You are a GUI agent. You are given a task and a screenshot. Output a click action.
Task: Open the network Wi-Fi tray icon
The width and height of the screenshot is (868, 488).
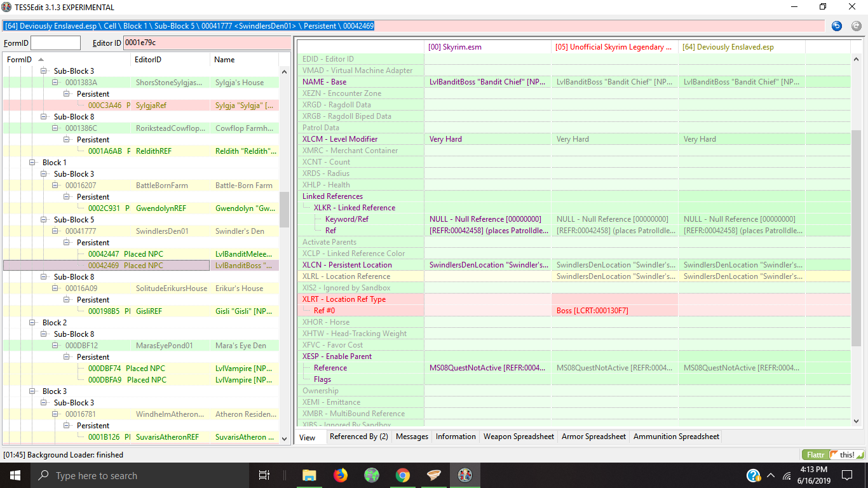pyautogui.click(x=787, y=475)
